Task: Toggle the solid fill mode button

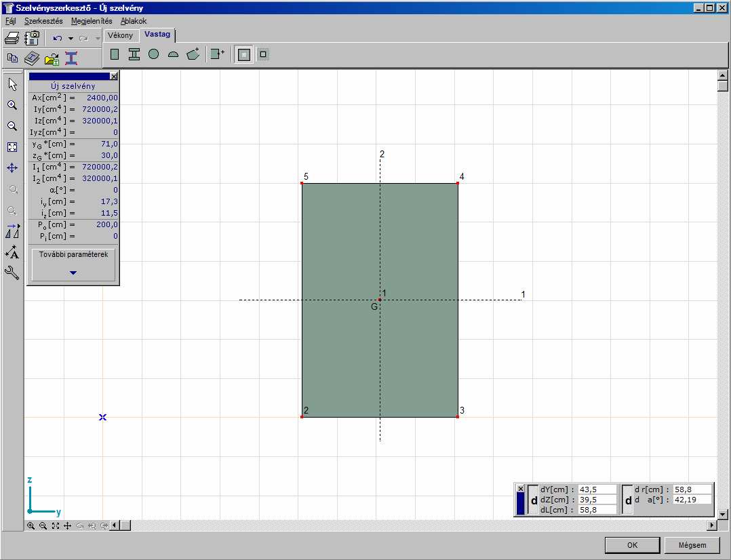Action: click(x=244, y=54)
